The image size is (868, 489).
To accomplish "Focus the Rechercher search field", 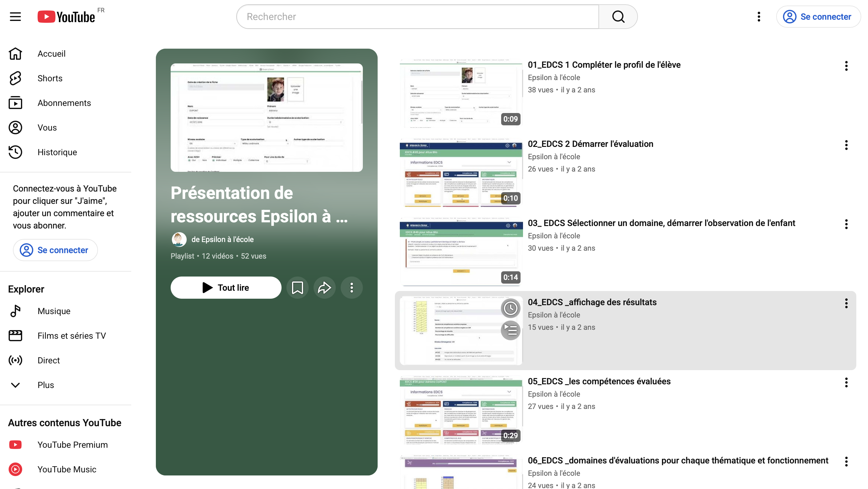I will click(x=417, y=17).
